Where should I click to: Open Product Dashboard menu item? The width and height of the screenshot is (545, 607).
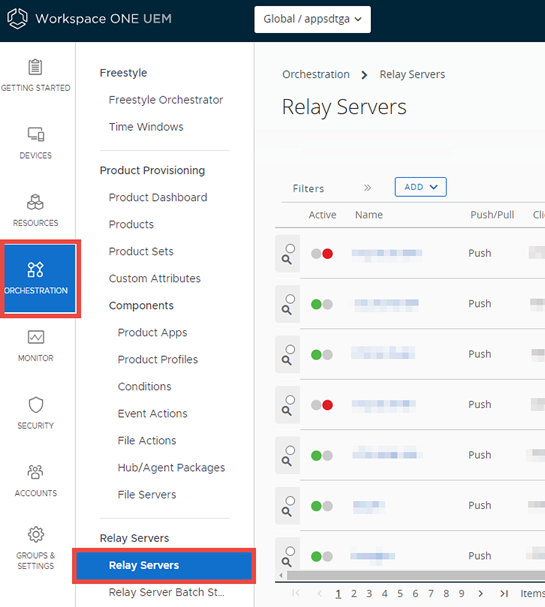(x=158, y=197)
